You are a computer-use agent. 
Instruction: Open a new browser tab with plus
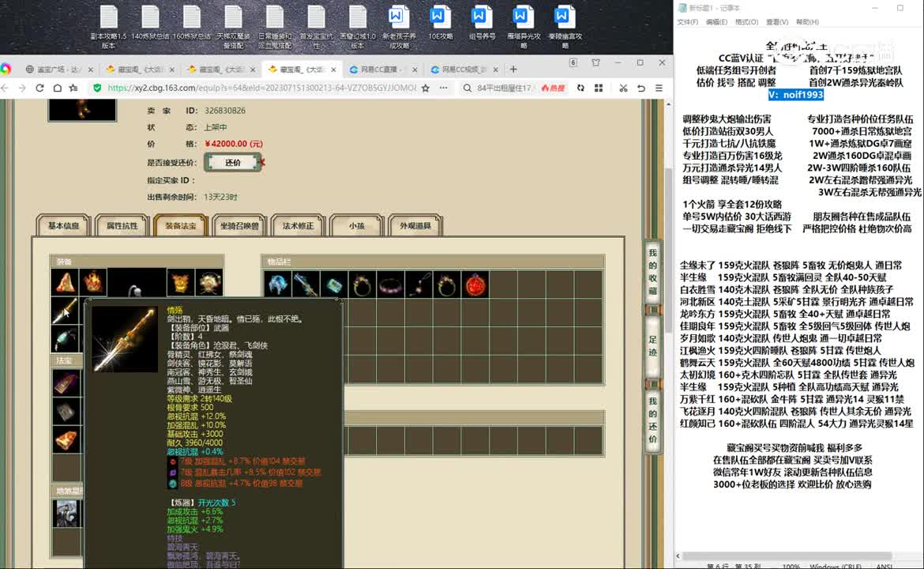pyautogui.click(x=513, y=69)
